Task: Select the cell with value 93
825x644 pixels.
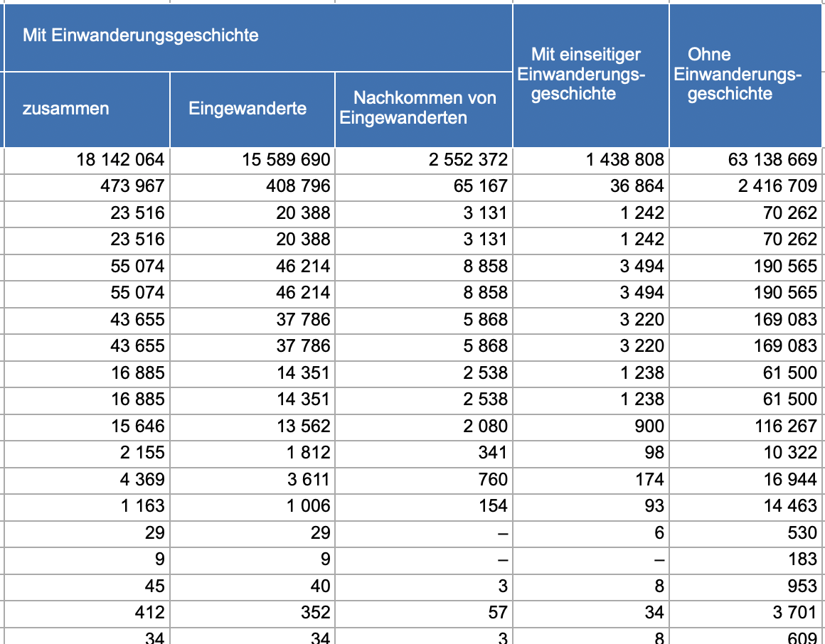Action: (591, 507)
